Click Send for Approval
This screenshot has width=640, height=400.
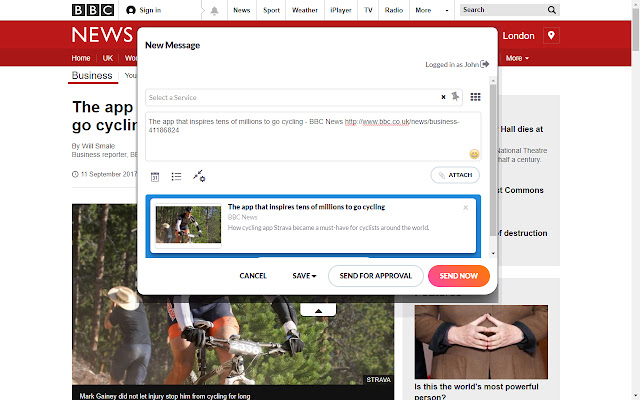tap(376, 276)
